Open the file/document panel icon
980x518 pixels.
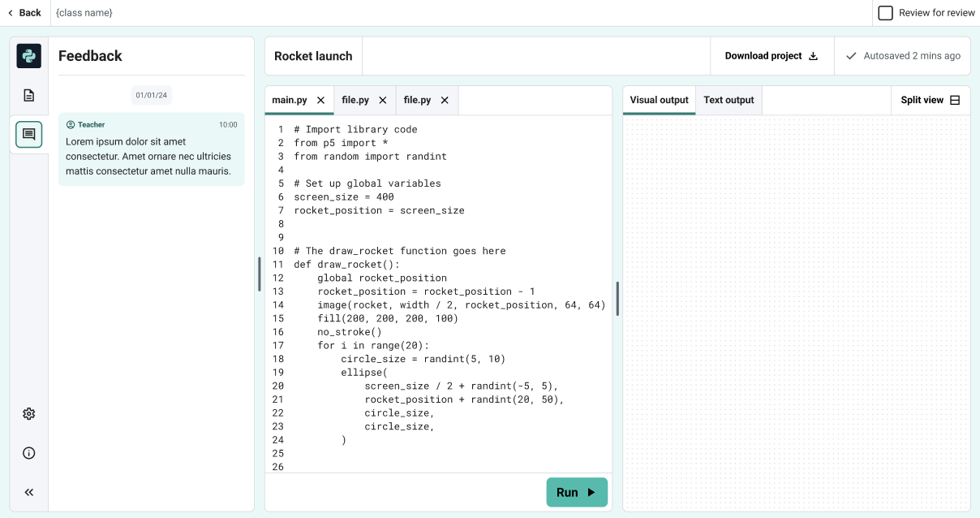click(29, 96)
